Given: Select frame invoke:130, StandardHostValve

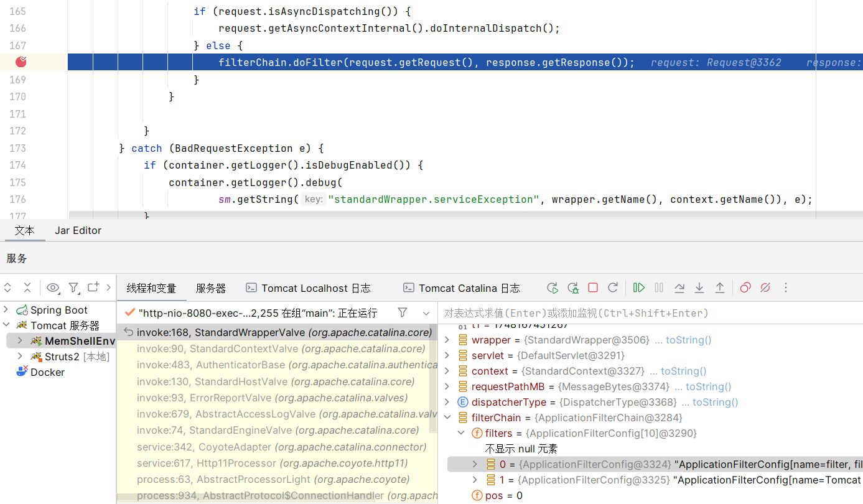Looking at the screenshot, I should tap(277, 381).
